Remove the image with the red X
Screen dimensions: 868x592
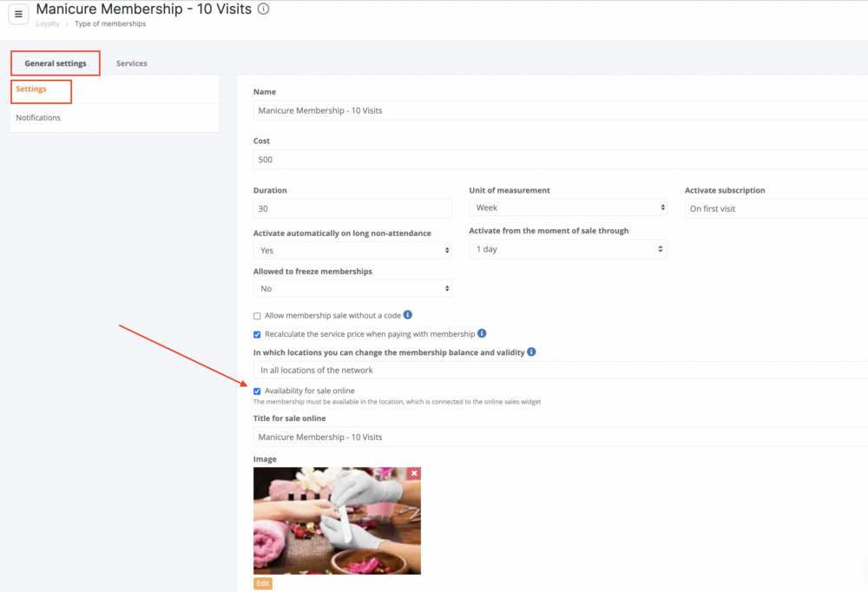pos(414,473)
